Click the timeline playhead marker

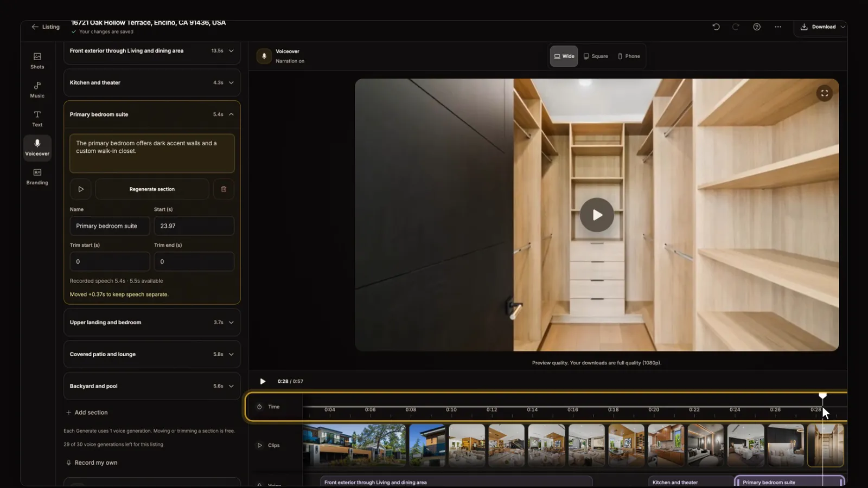coord(822,396)
